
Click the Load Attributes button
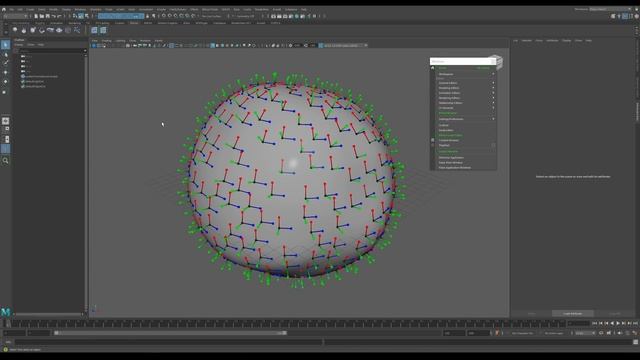(573, 313)
